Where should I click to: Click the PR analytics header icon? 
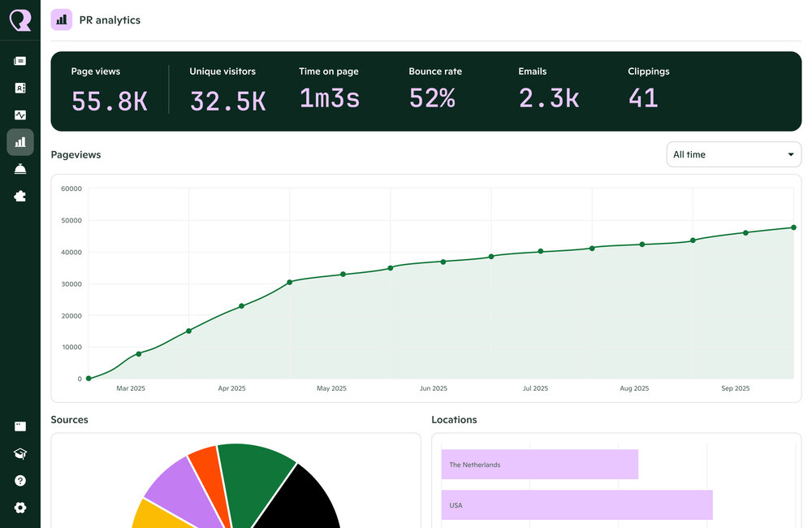(x=62, y=19)
